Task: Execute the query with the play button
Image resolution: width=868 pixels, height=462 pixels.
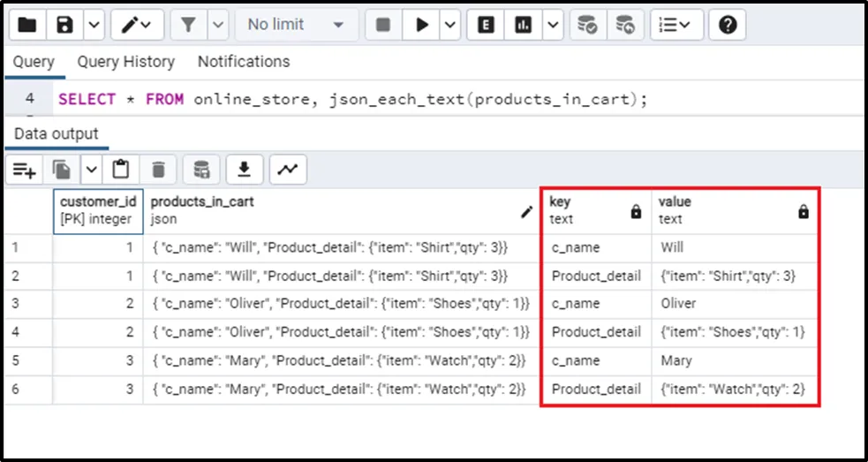Action: [422, 25]
